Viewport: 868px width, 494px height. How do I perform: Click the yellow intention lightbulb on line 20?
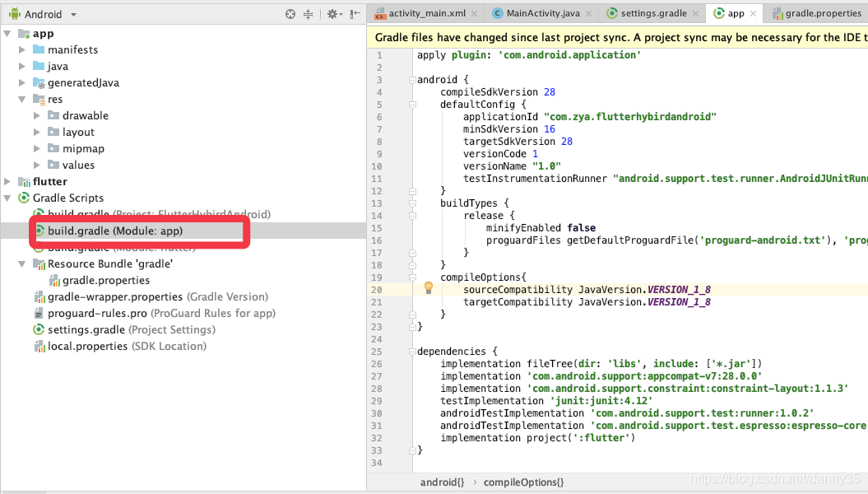428,287
